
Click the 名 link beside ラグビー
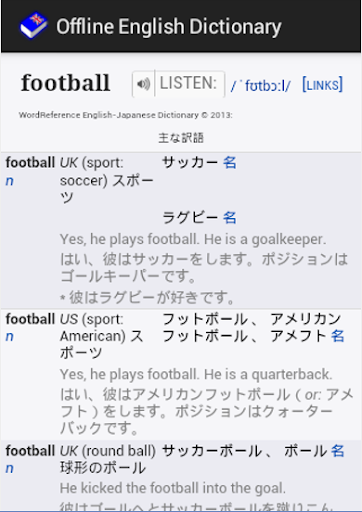coord(230,218)
